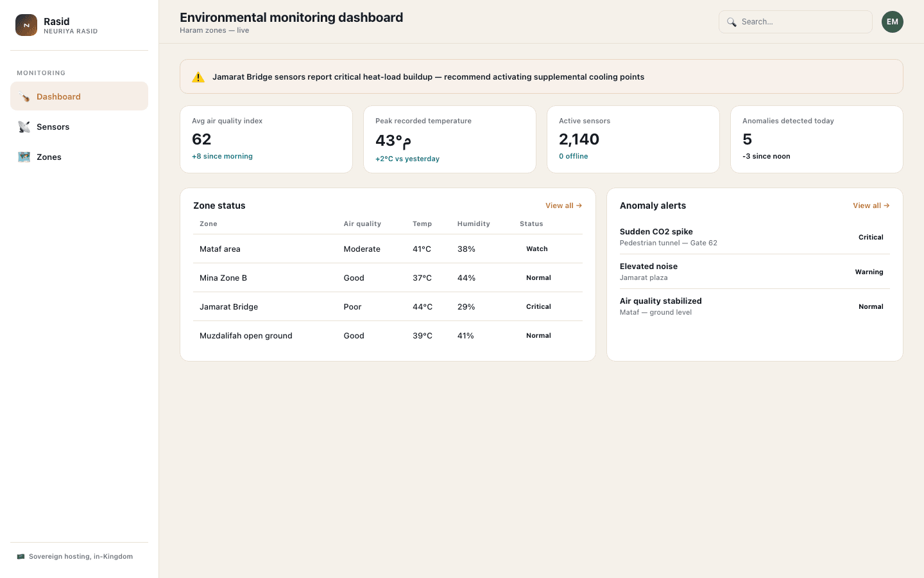Open the Dashboard menu item
924x578 pixels.
pyautogui.click(x=80, y=96)
